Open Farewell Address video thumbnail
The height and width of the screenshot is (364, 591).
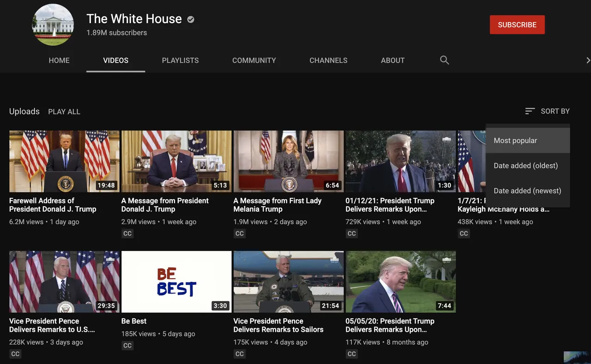coord(64,161)
